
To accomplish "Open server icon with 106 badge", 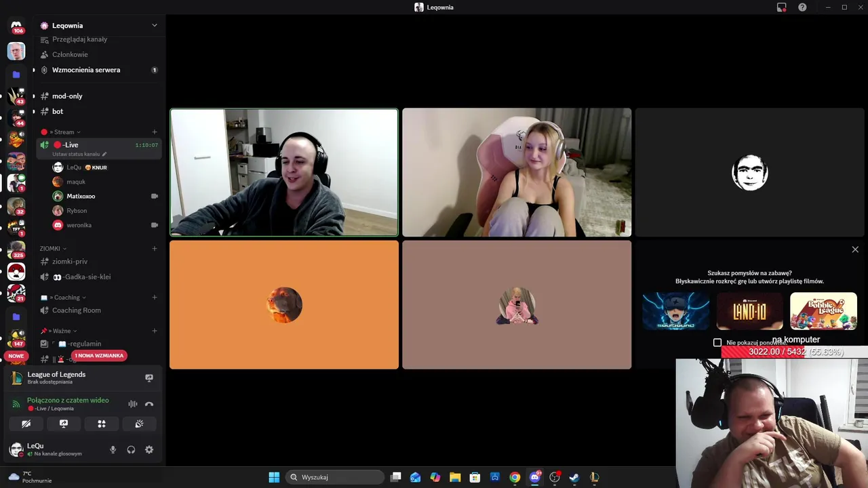I will pos(16,26).
